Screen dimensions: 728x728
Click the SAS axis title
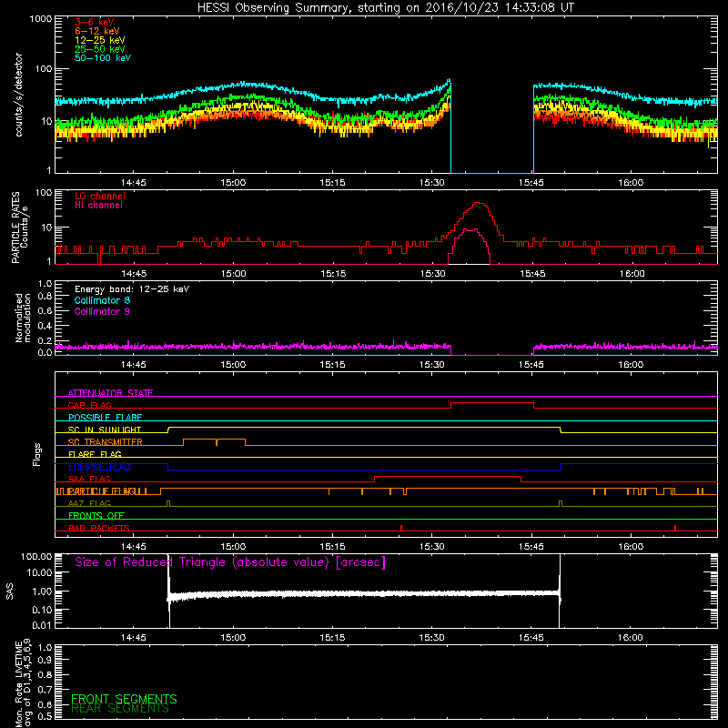coord(9,591)
